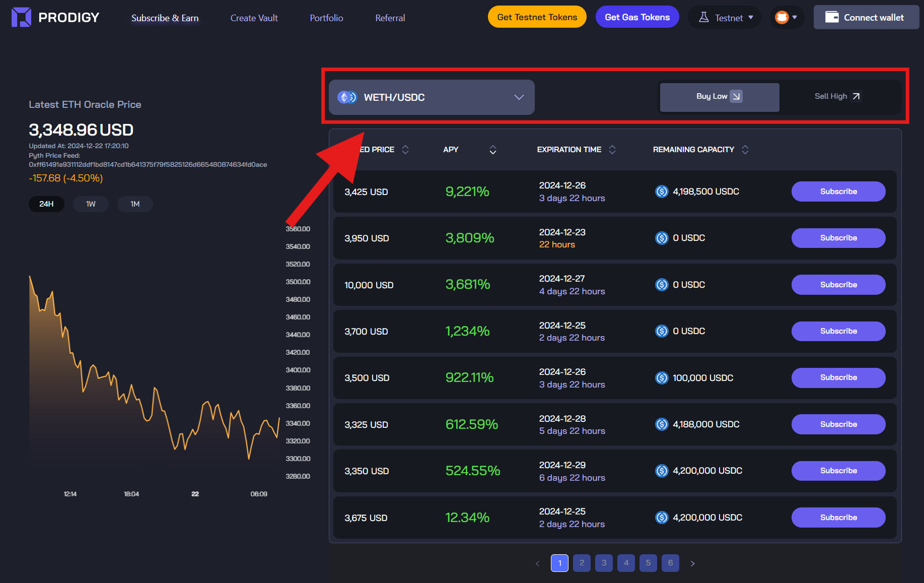Screen dimensions: 924x583
Task: Sort by Expiration Time arrows
Action: click(x=612, y=150)
